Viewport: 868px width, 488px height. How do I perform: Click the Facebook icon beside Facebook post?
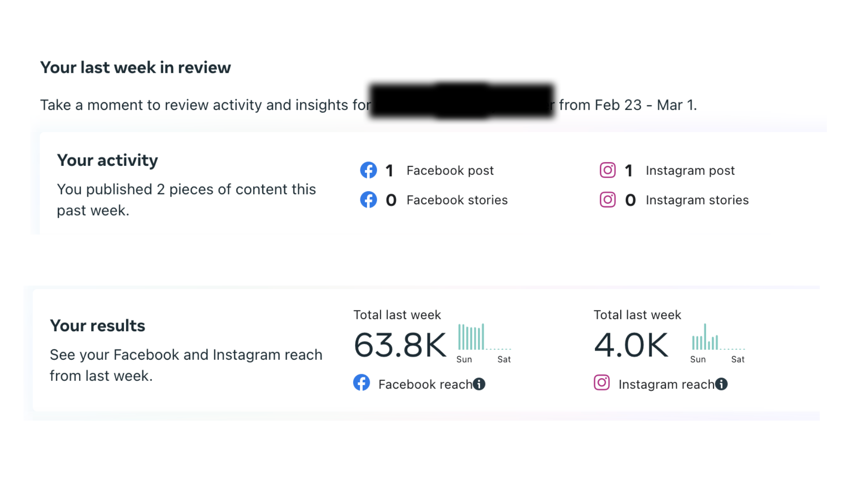368,170
